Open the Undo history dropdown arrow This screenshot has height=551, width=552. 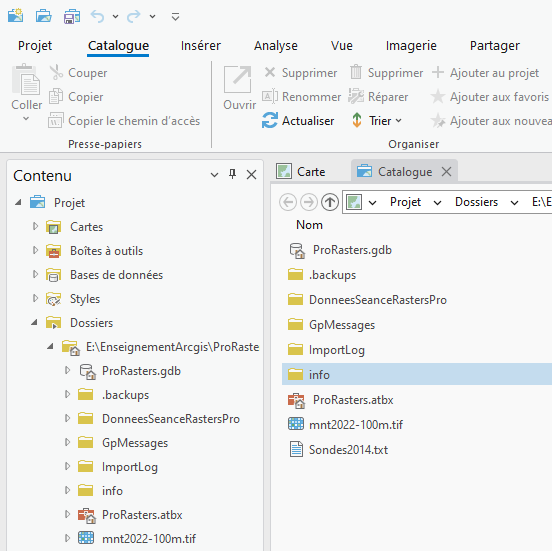coord(115,16)
